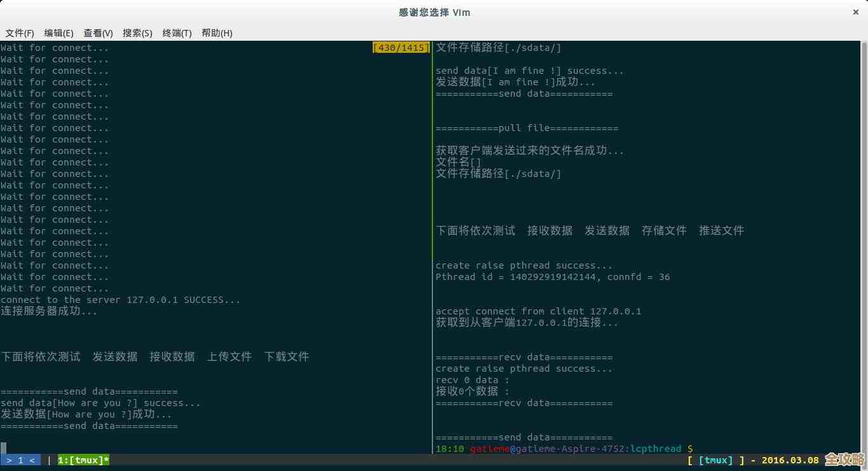The image size is (868, 471).
Task: Open the 终端(T) menu
Action: click(177, 32)
